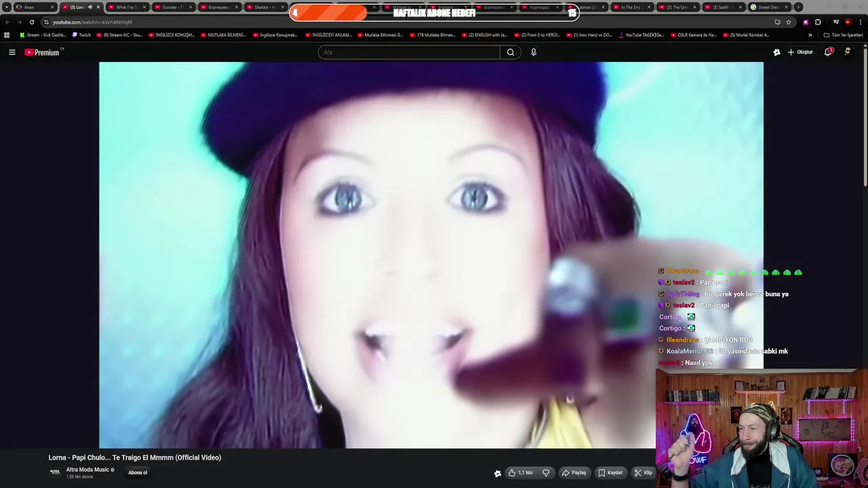Viewport: 868px width, 488px height.
Task: Click the Lorna Papi Chulo video title
Action: coord(135,457)
